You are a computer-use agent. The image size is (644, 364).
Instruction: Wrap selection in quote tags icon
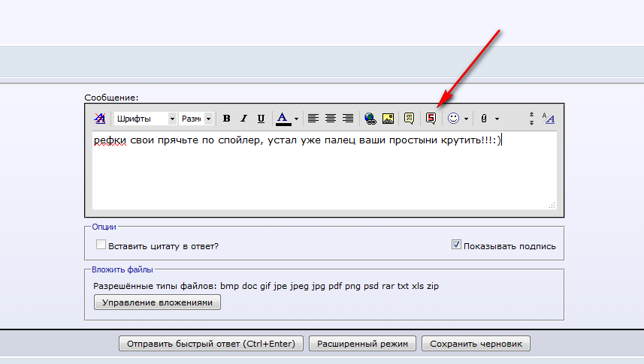click(410, 119)
